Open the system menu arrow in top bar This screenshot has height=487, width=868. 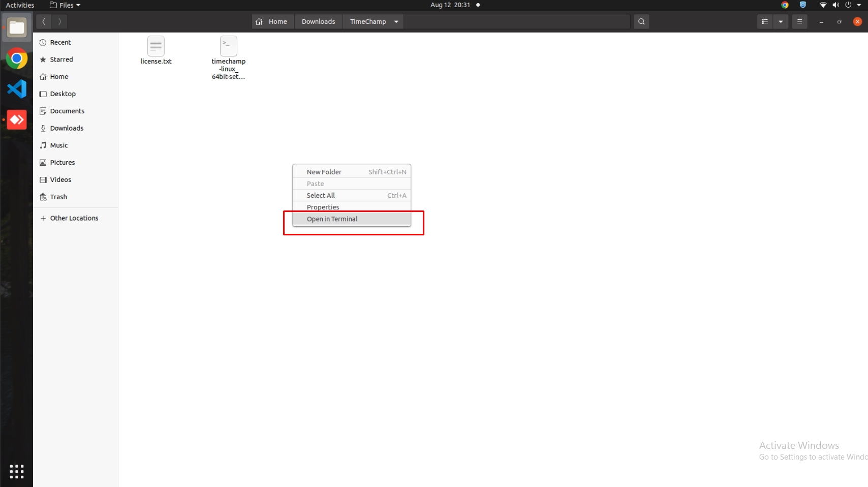(x=859, y=5)
